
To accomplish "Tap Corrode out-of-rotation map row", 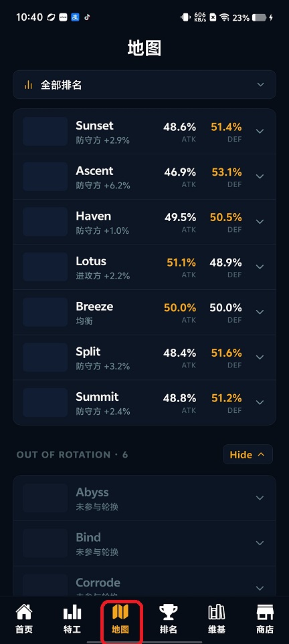I will [144, 583].
